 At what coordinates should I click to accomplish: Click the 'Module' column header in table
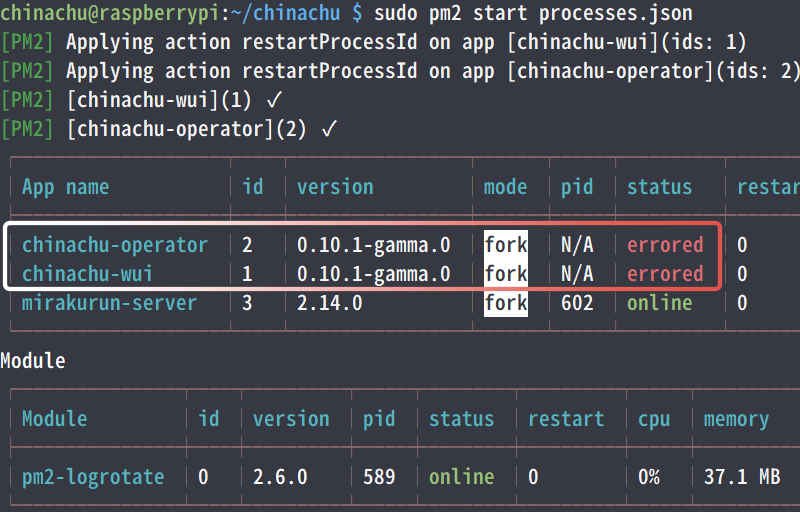coord(55,419)
